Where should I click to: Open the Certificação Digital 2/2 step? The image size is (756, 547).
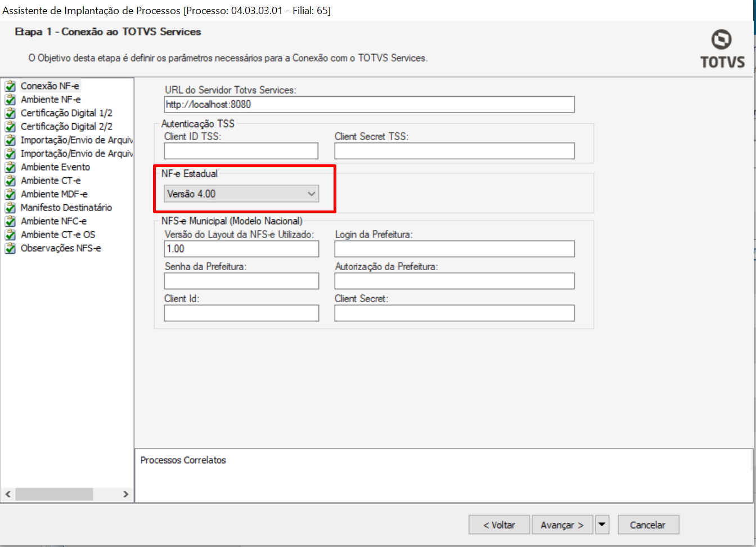(x=66, y=127)
